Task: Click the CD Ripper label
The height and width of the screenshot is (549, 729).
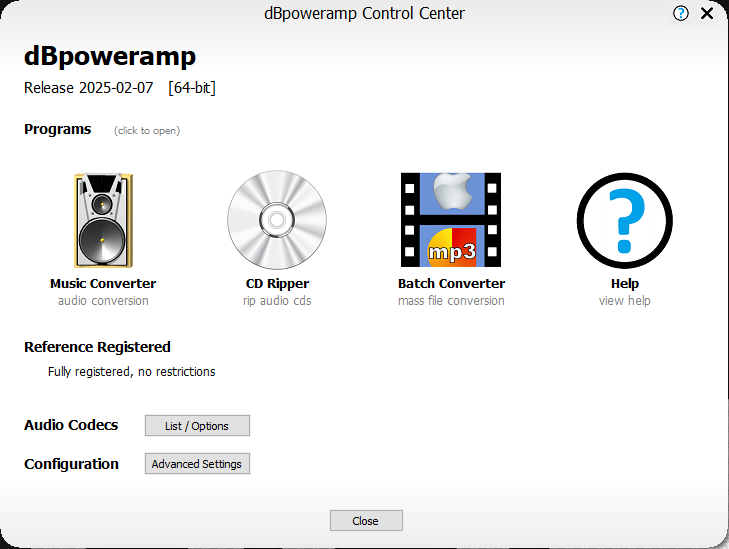Action: point(277,284)
